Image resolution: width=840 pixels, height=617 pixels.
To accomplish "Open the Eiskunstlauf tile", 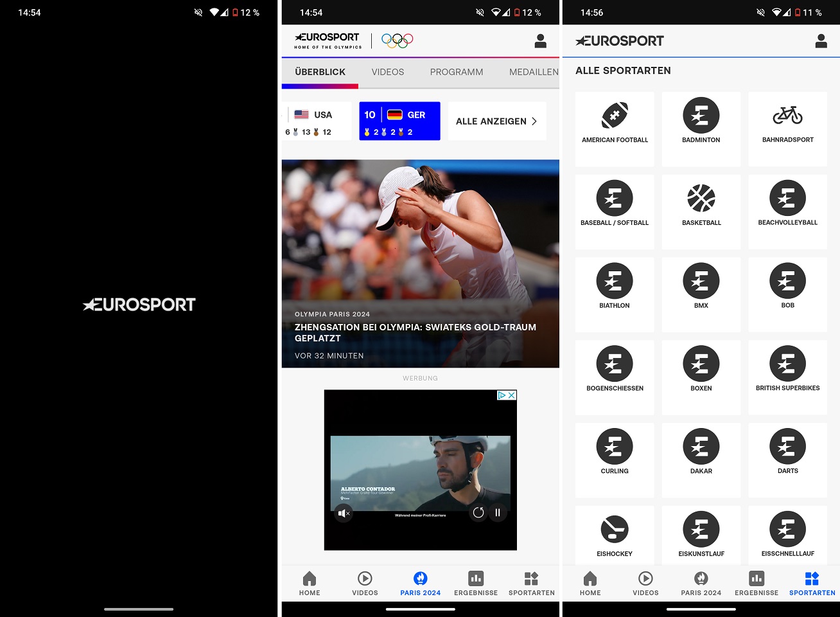I will (x=701, y=535).
